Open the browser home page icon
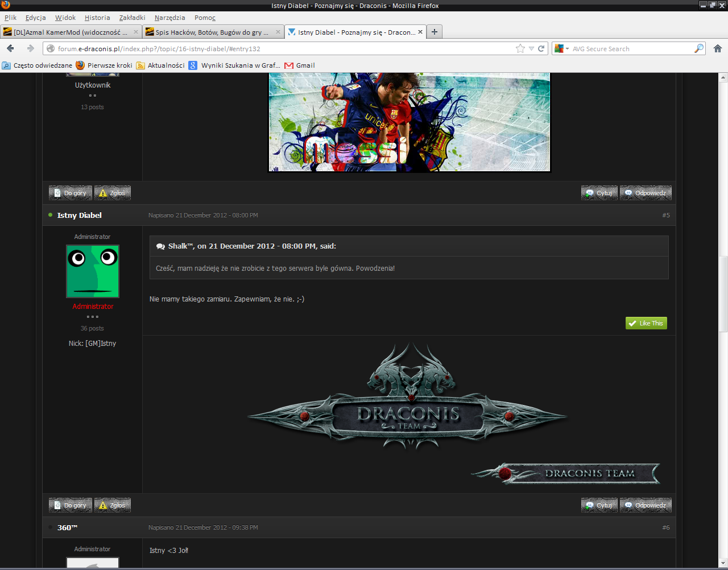Screen dimensions: 728x570 (718, 48)
